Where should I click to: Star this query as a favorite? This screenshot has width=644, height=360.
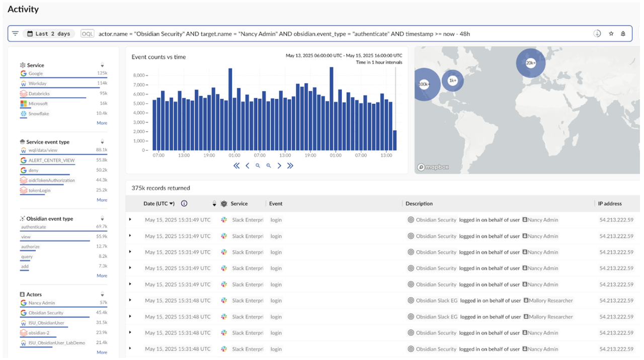coord(611,34)
